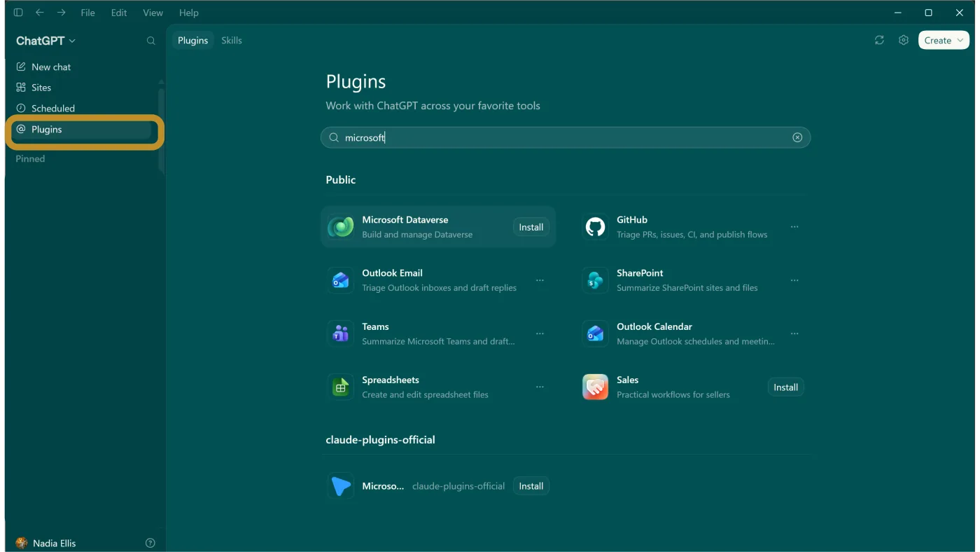Click the help question mark icon
The height and width of the screenshot is (552, 980).
point(150,543)
